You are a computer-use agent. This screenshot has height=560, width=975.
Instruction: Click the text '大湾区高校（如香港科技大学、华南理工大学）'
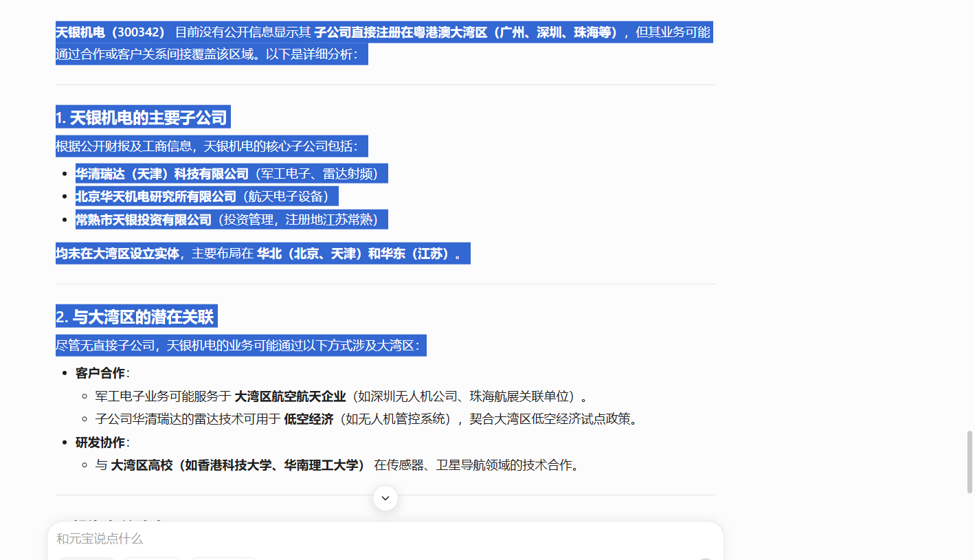coord(238,465)
